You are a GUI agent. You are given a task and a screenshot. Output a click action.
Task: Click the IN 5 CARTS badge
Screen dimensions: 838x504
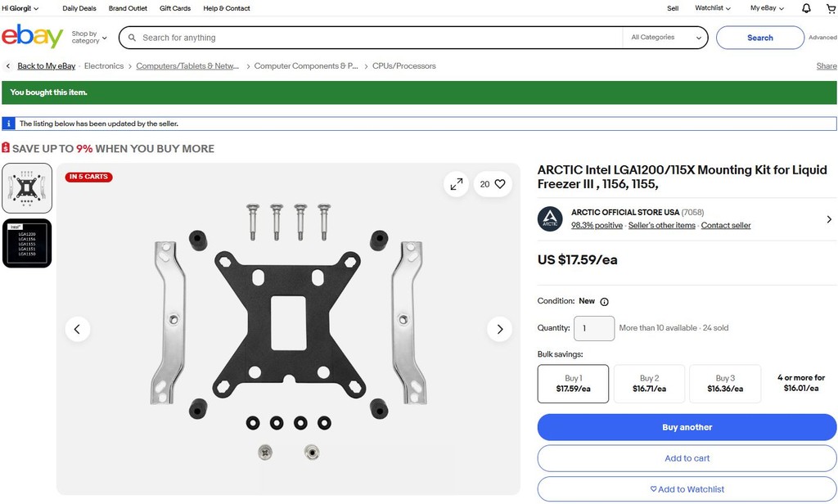[88, 177]
